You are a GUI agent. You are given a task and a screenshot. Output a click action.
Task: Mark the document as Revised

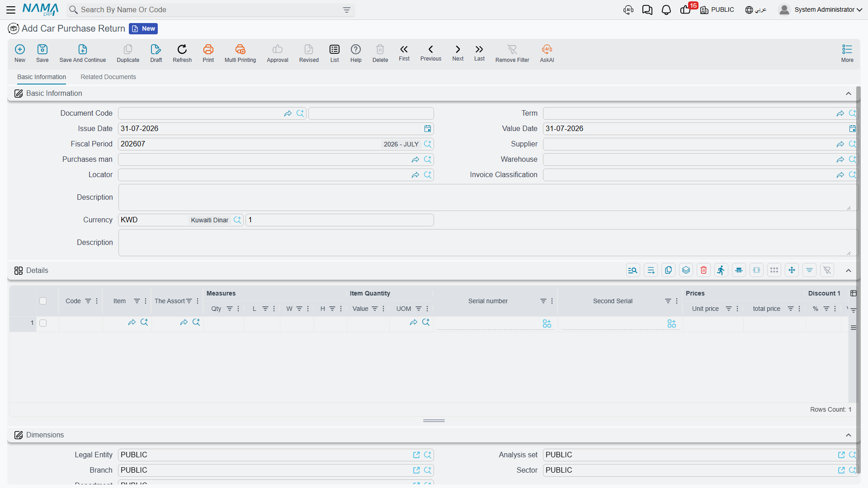click(309, 53)
